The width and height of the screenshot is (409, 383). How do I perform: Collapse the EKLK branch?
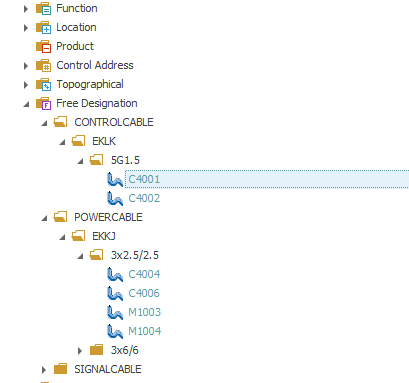(x=62, y=142)
